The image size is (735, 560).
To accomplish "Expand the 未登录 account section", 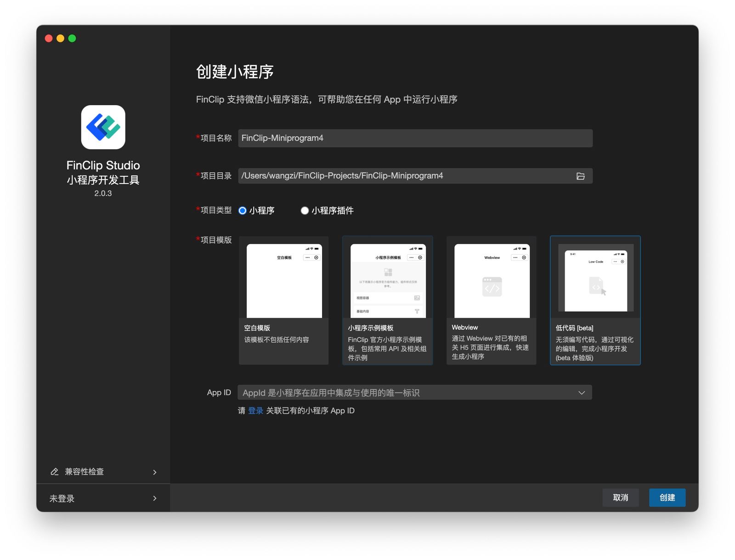I will click(x=155, y=498).
